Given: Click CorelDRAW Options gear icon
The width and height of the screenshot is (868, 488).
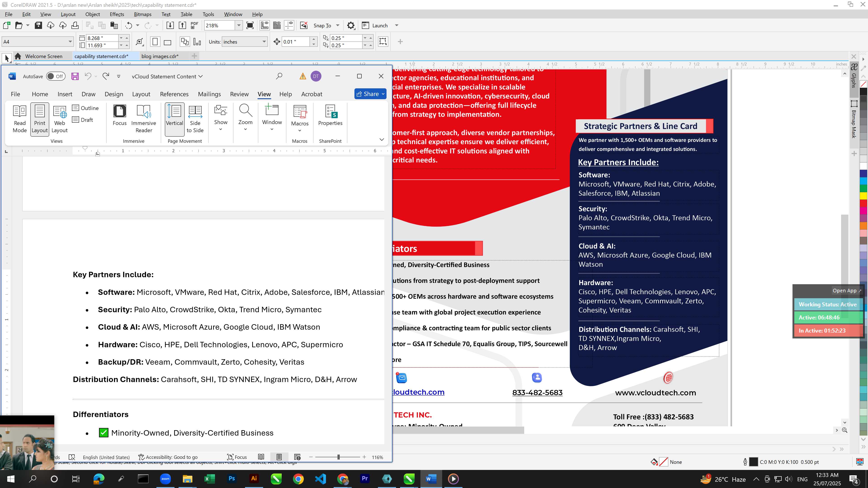Looking at the screenshot, I should [351, 25].
